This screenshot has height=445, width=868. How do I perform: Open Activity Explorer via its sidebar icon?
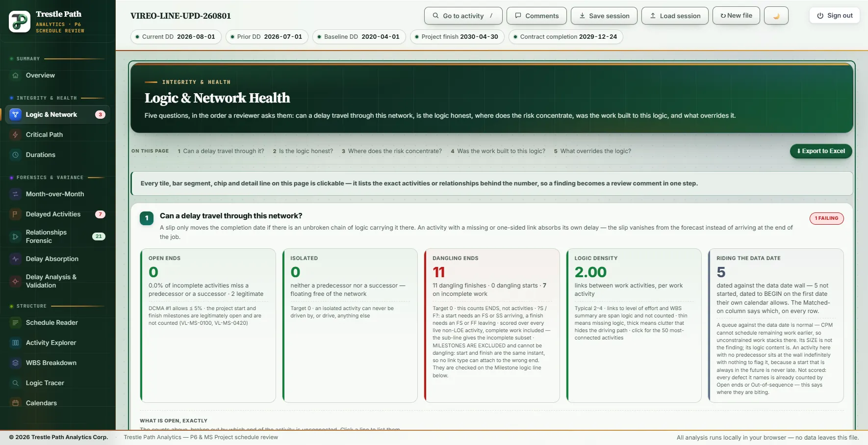click(15, 343)
